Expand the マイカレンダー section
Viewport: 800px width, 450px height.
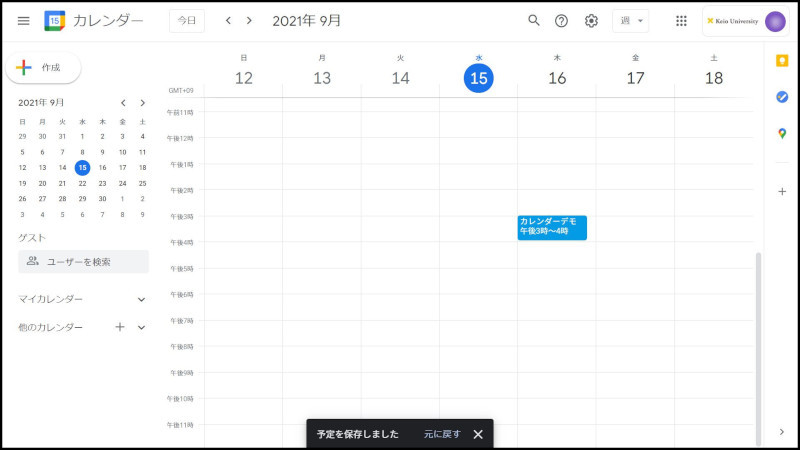[x=141, y=299]
